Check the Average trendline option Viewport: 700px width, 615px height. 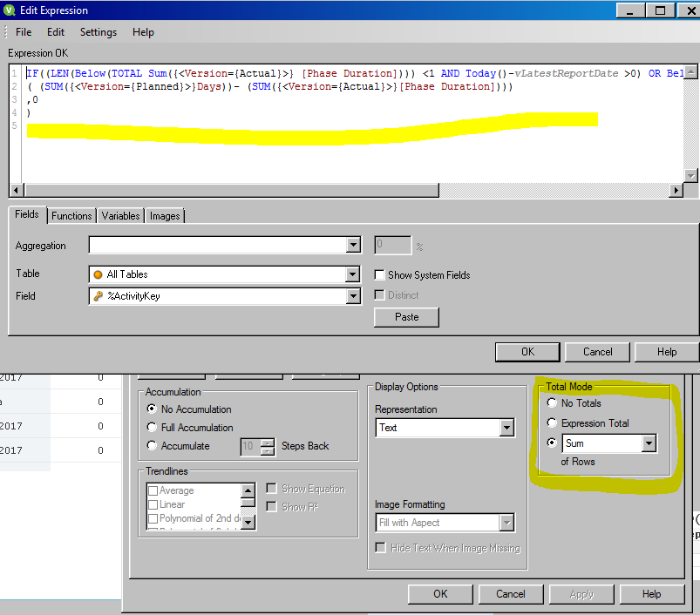[153, 490]
